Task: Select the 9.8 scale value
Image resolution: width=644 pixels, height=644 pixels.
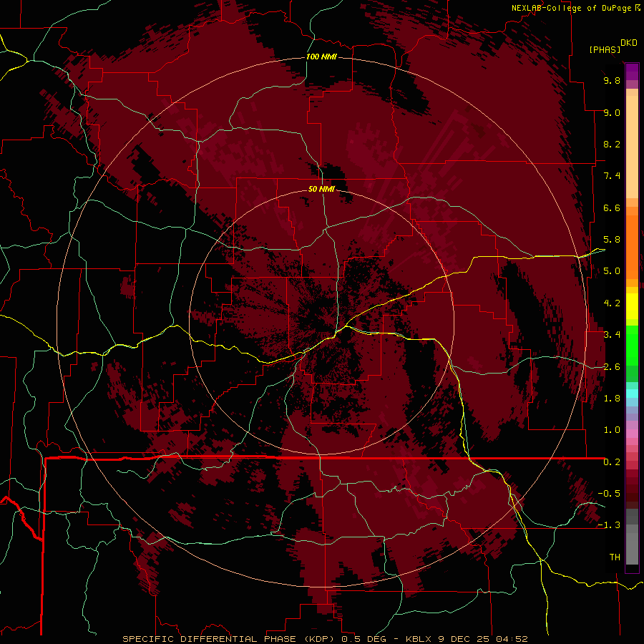Action: coord(612,80)
